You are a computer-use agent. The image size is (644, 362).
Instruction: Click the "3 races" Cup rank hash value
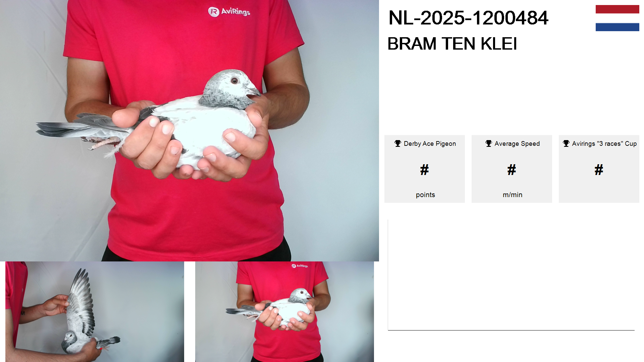[599, 170]
